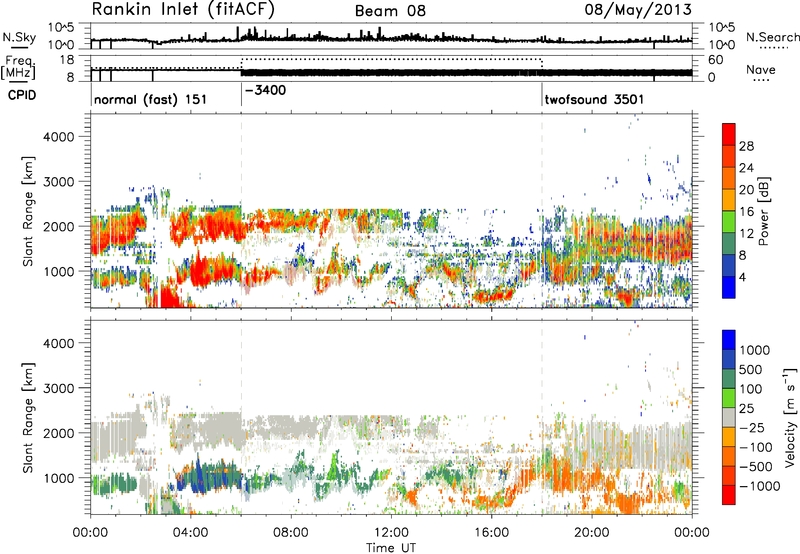Viewport: 800px width, 554px height.
Task: Click the '28' tick on the power colorbar
Action: click(x=746, y=146)
